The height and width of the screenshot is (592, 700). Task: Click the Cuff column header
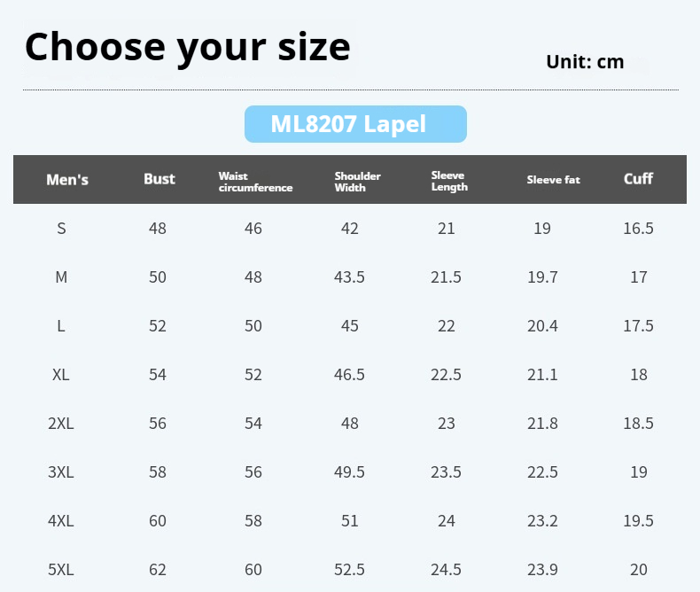(x=638, y=179)
